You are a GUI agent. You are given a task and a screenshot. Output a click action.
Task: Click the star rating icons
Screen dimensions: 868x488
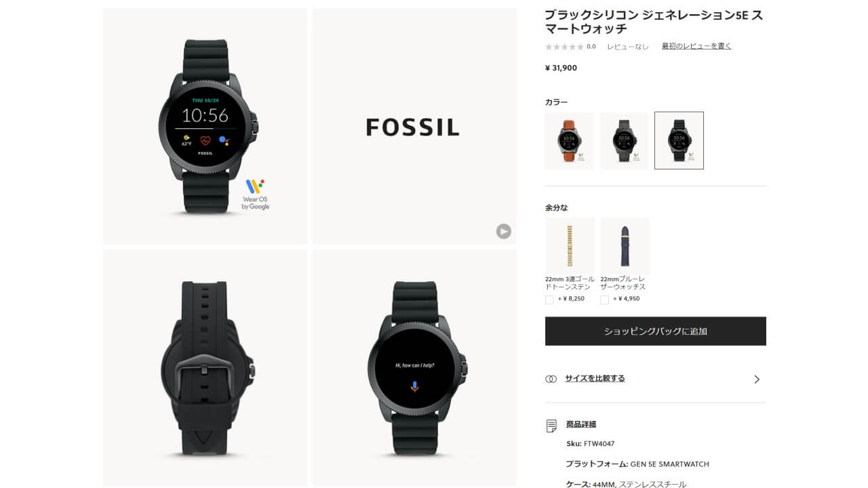point(564,47)
